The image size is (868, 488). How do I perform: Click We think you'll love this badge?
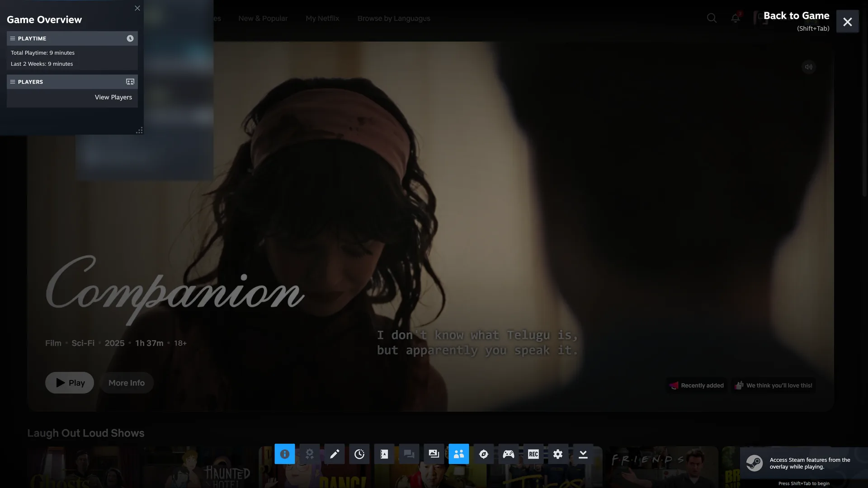coord(774,385)
